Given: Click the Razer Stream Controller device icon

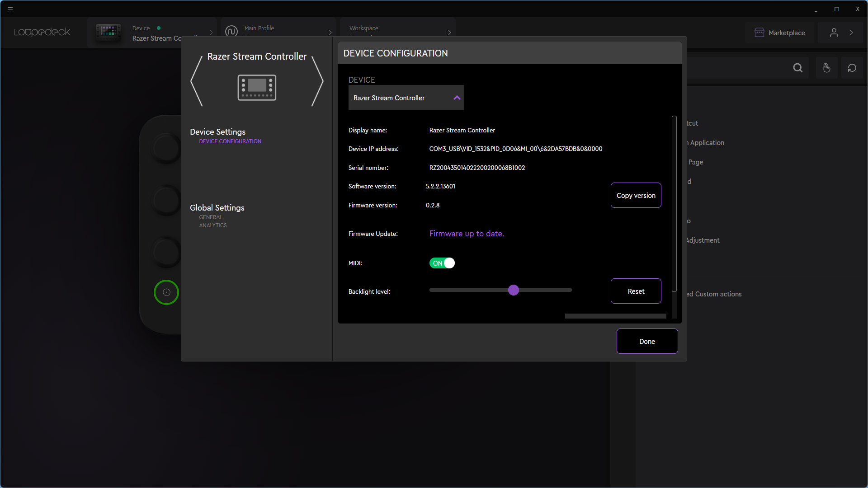Looking at the screenshot, I should coord(257,87).
